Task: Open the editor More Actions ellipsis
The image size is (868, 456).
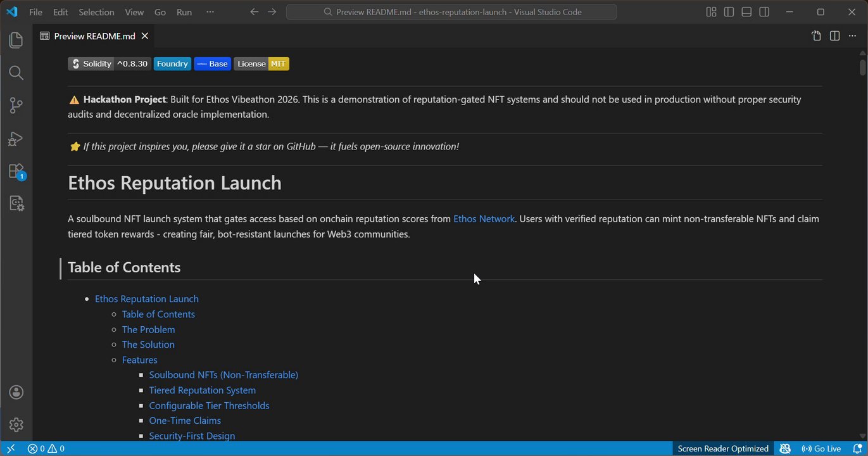Action: pyautogui.click(x=852, y=36)
